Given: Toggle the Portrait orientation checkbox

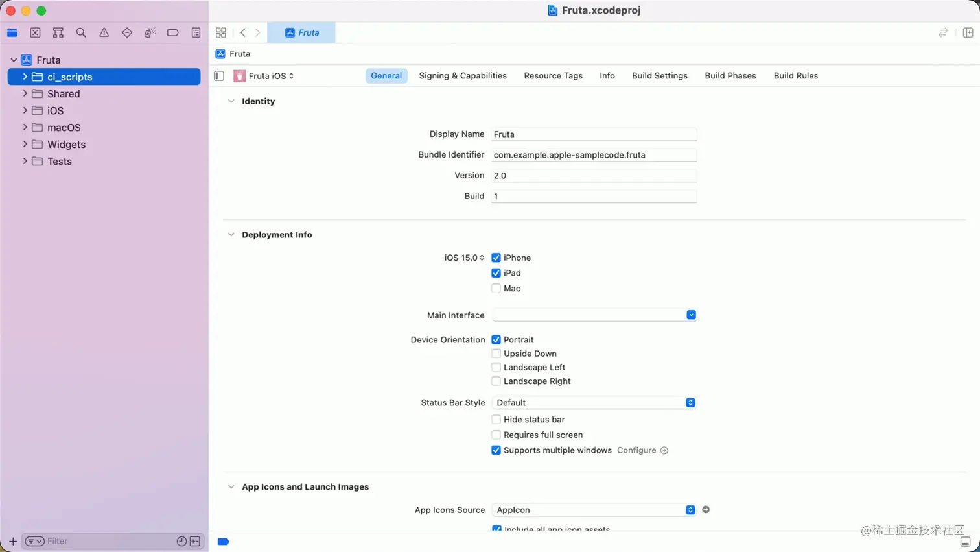Looking at the screenshot, I should click(x=496, y=340).
